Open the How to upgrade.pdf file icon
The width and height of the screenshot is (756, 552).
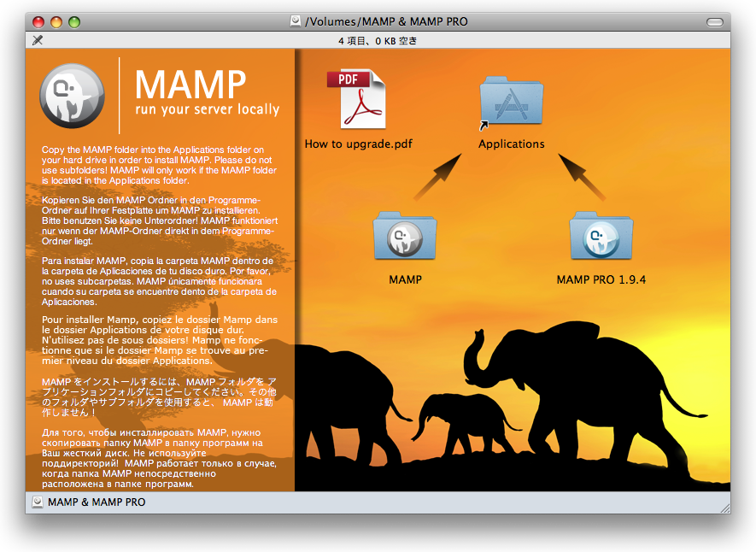click(x=357, y=99)
